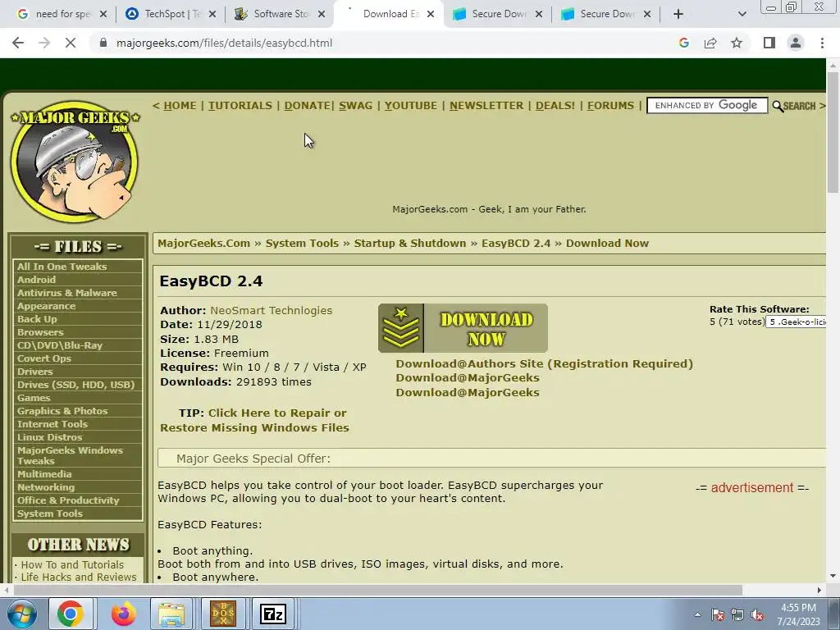Click the network tray icon
This screenshot has width=840, height=630.
[737, 614]
